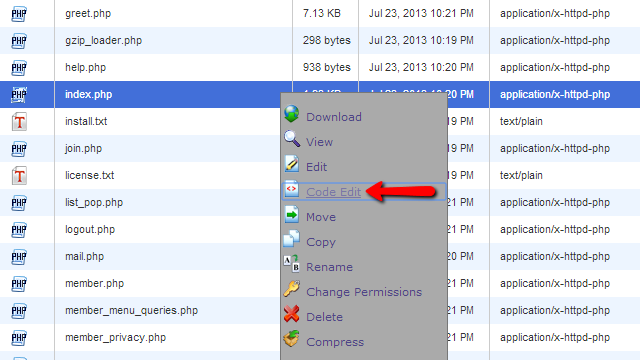Select the member.php file name
This screenshot has height=360, width=640.
(x=94, y=283)
